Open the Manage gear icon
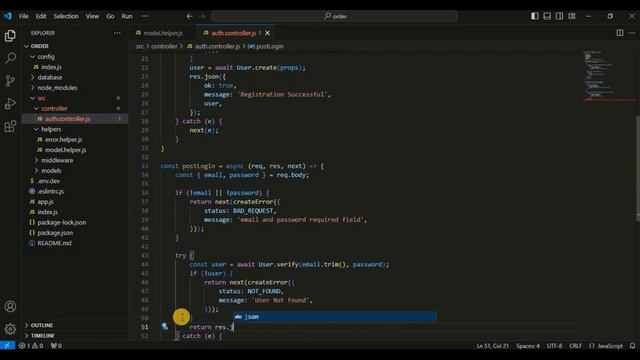The height and width of the screenshot is (360, 640). [x=10, y=329]
